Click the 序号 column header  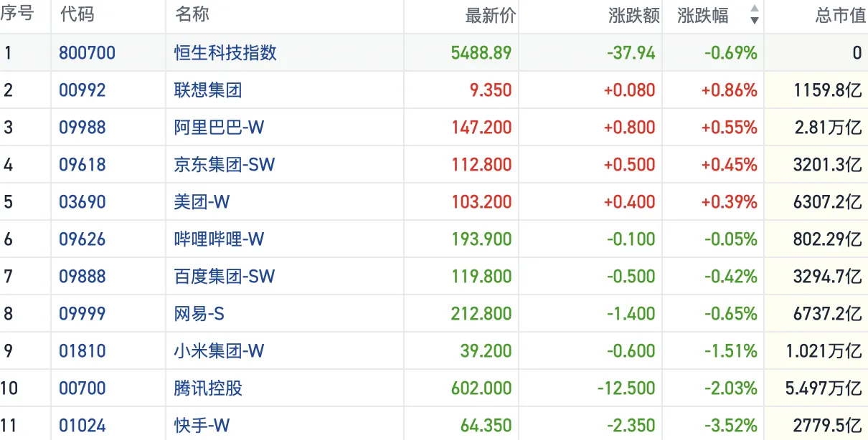[17, 14]
